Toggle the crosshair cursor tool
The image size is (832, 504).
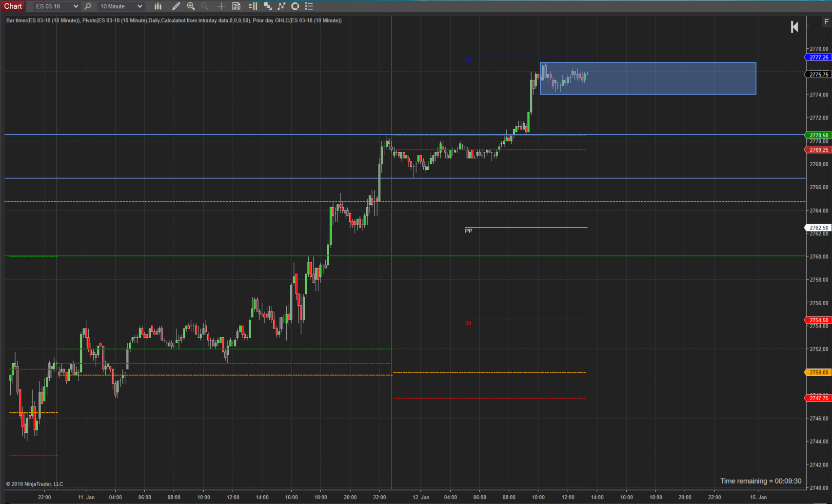point(221,6)
